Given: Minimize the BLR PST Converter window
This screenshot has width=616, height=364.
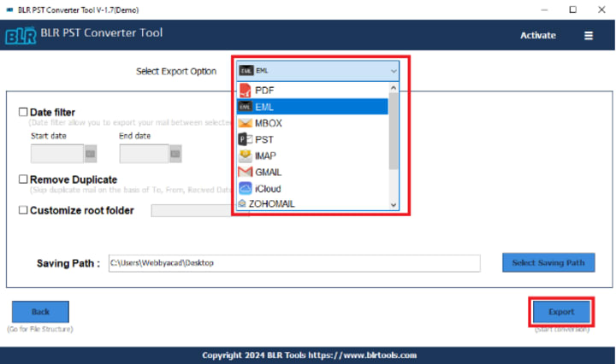Looking at the screenshot, I should 544,9.
